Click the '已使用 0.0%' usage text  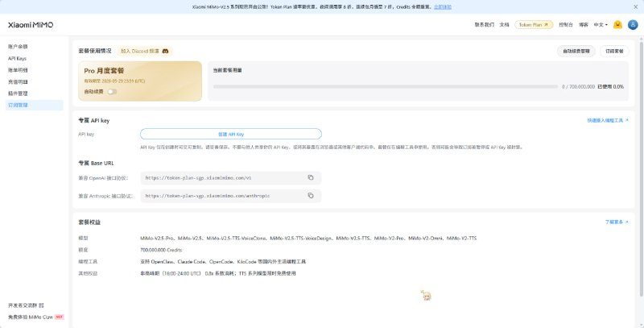[610, 87]
